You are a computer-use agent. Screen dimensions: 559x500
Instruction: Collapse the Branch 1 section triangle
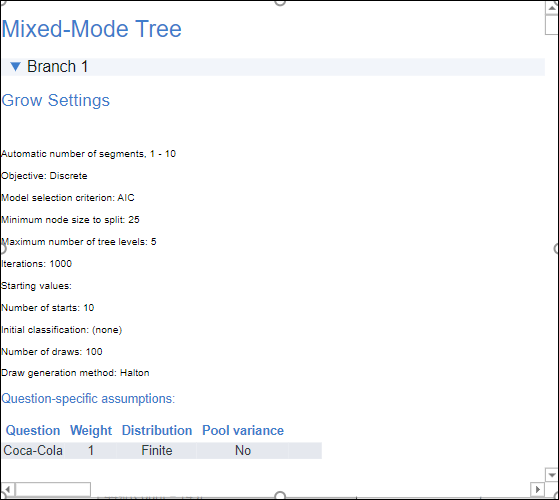point(15,67)
